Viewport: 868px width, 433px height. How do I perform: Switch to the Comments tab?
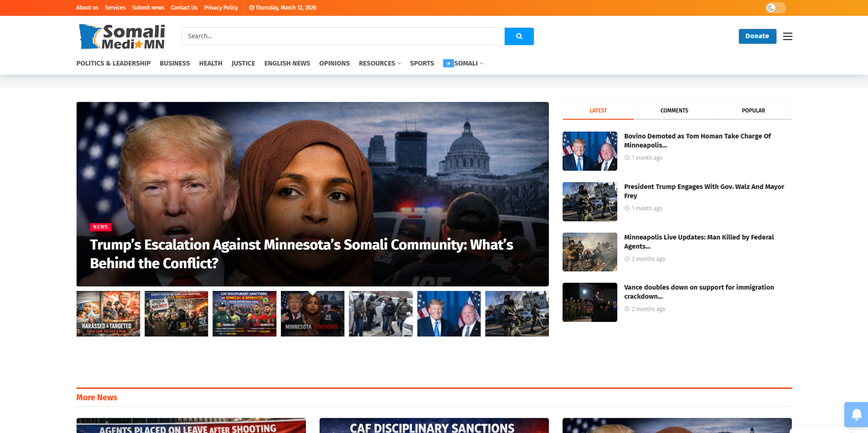tap(674, 111)
